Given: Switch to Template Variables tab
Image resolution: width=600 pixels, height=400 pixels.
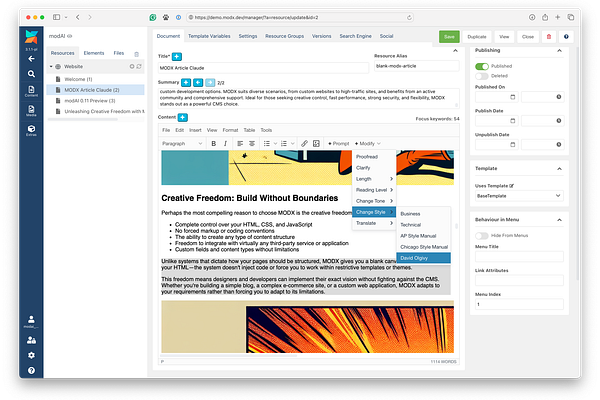Looking at the screenshot, I should pos(209,36).
